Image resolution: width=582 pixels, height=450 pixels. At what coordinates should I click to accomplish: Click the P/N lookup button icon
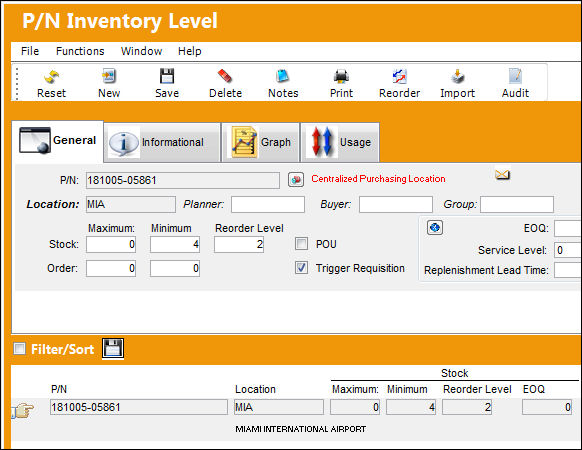tap(296, 180)
